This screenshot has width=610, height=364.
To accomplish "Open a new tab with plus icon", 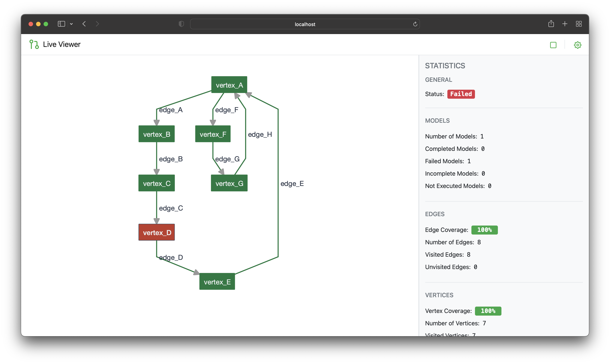I will (x=565, y=24).
